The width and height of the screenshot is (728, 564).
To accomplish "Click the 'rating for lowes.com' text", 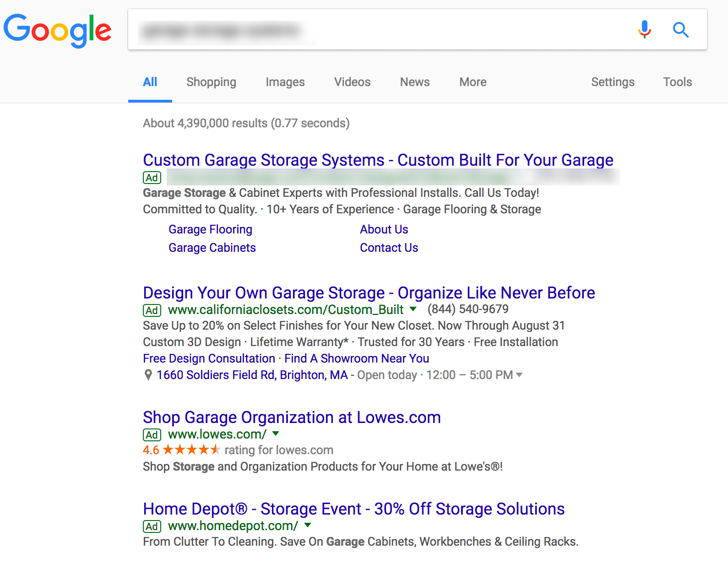I will pyautogui.click(x=279, y=450).
